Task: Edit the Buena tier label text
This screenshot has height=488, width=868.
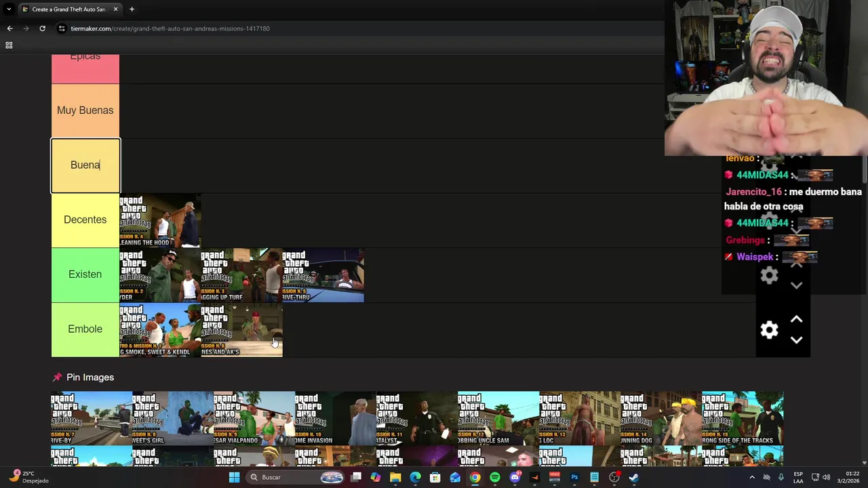Action: [85, 165]
